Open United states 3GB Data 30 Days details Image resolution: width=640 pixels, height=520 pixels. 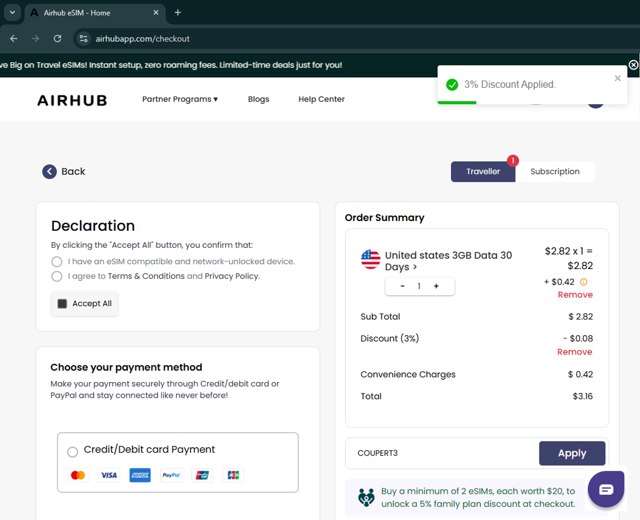448,261
